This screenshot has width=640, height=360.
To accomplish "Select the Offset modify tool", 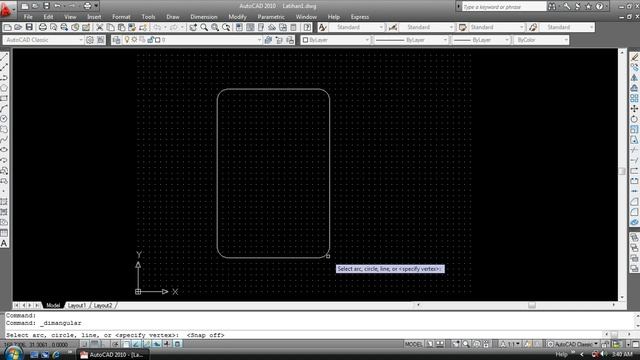I will tap(634, 88).
